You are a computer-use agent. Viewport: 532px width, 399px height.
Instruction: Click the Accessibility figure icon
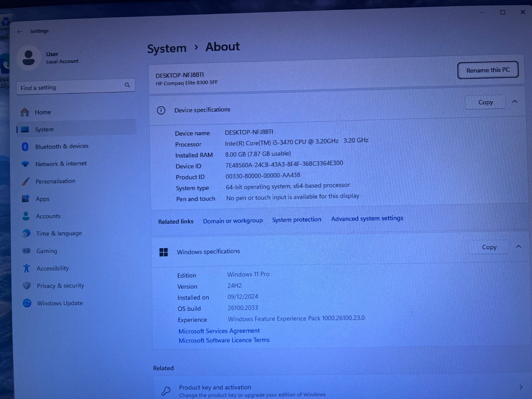(27, 268)
